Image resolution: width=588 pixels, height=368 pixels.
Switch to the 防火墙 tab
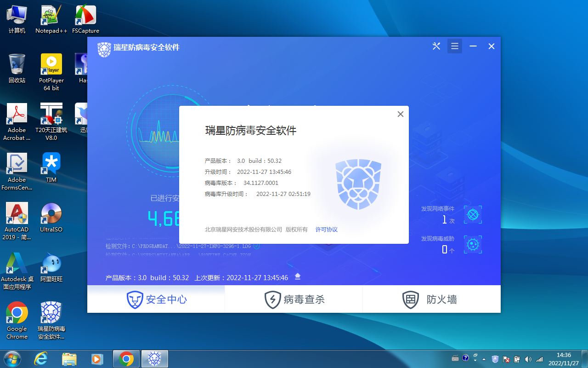pos(432,299)
